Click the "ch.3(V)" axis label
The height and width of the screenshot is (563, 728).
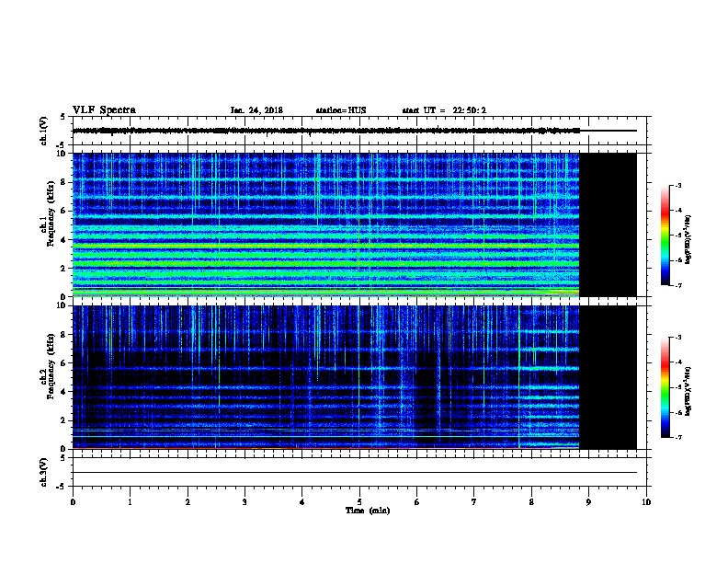click(x=44, y=472)
